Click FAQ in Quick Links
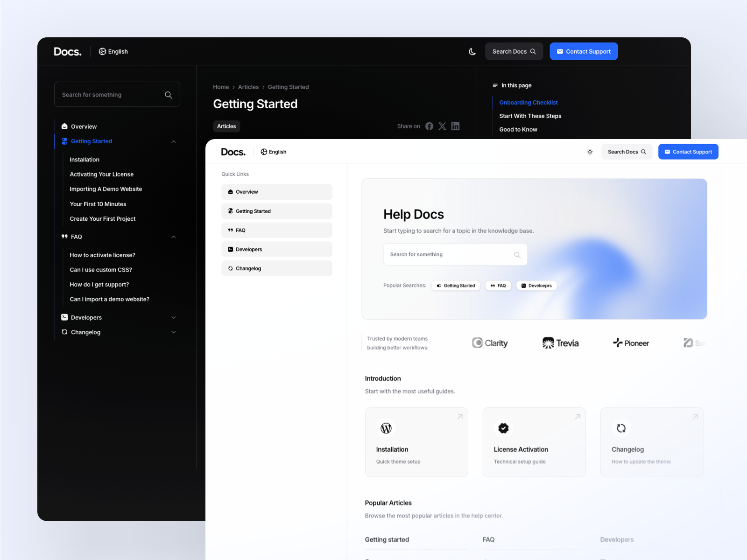Viewport: 747px width, 560px height. coord(277,230)
